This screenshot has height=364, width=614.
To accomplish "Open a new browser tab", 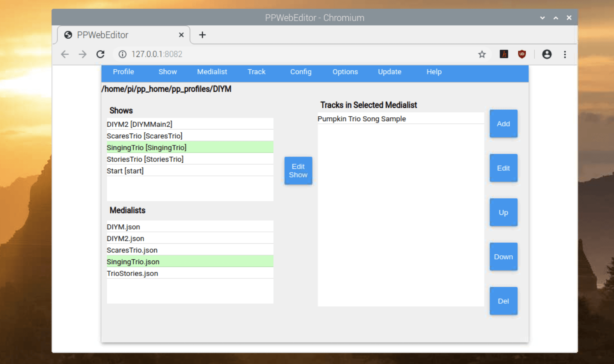I will click(202, 35).
